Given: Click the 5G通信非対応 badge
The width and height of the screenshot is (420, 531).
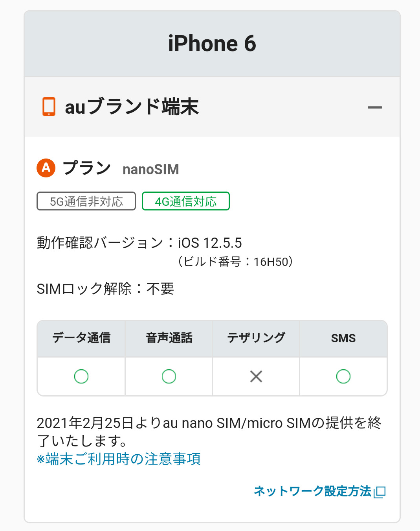Looking at the screenshot, I should (x=86, y=201).
